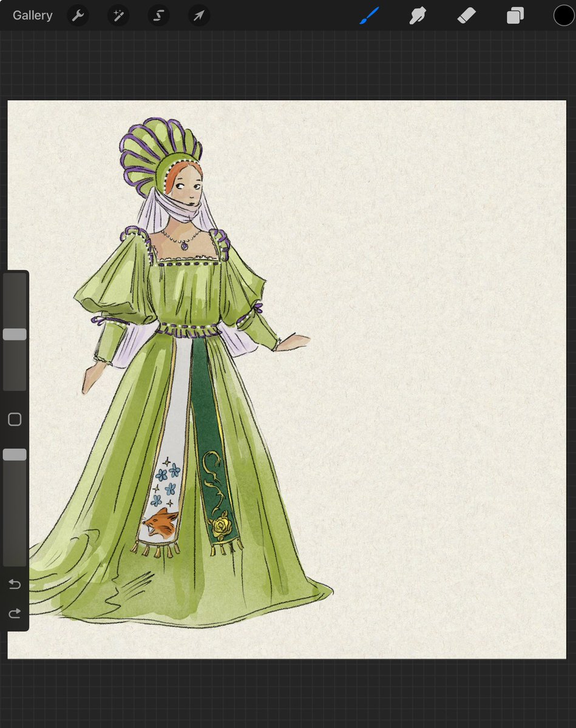Adjust the brush size slider handle
This screenshot has height=728, width=576.
click(15, 334)
